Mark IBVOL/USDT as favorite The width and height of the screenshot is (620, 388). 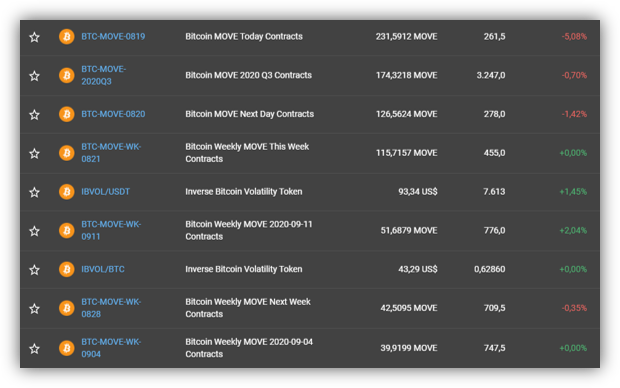34,192
